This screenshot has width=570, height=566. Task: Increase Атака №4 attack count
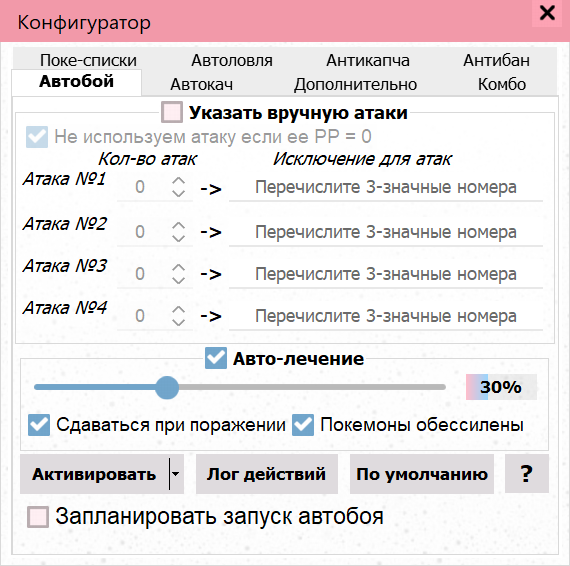tap(178, 310)
